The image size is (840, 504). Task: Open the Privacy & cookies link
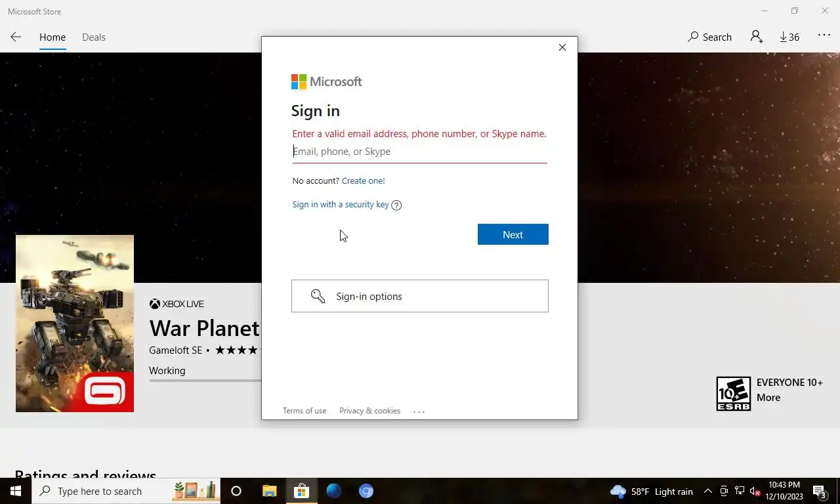click(369, 411)
